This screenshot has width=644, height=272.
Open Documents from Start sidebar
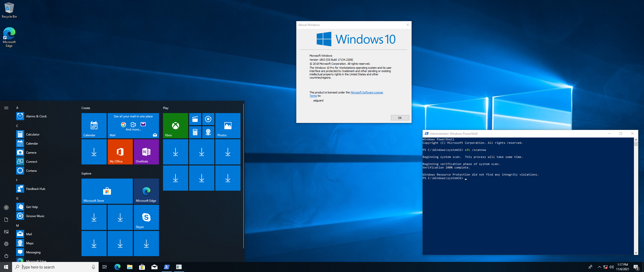pyautogui.click(x=6, y=220)
